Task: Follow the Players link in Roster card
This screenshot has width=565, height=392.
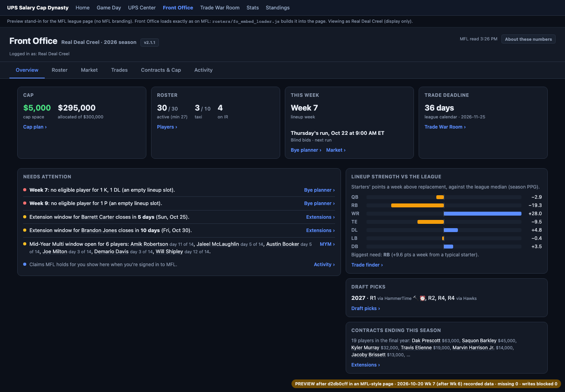Action: pos(167,127)
